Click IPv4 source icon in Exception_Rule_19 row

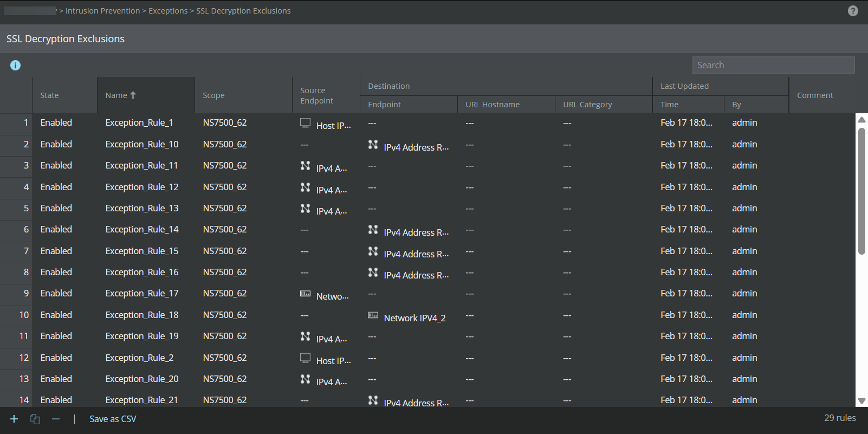click(306, 336)
